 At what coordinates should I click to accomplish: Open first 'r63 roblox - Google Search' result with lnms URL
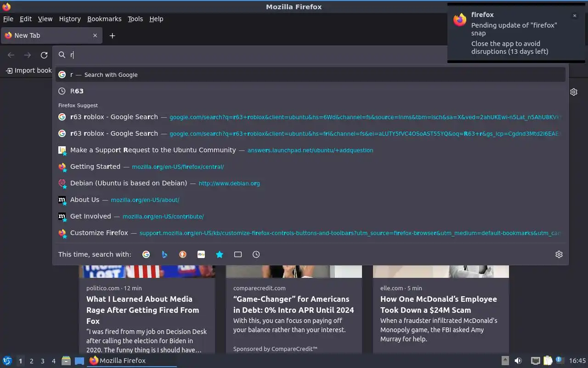point(311,117)
